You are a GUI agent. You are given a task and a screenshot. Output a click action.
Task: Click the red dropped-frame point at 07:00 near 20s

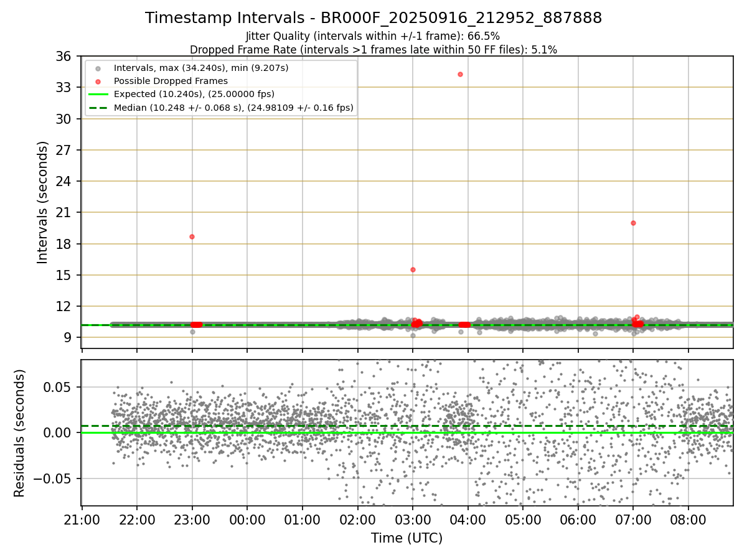tap(633, 223)
